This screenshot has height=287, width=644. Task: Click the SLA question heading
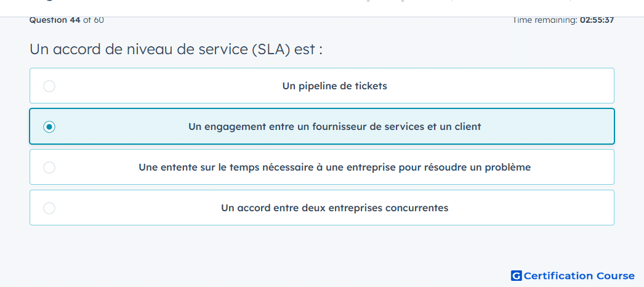(176, 49)
